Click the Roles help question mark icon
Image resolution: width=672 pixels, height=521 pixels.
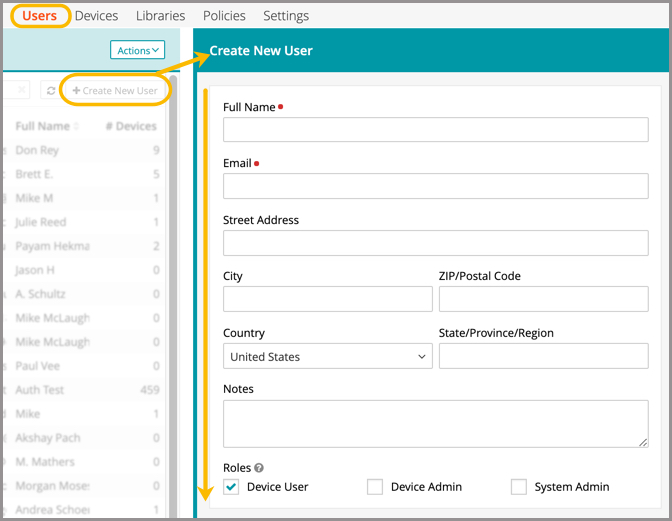259,467
